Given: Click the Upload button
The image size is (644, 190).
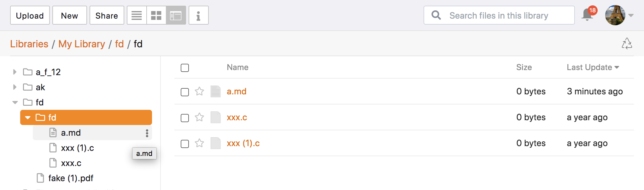Looking at the screenshot, I should [x=30, y=15].
